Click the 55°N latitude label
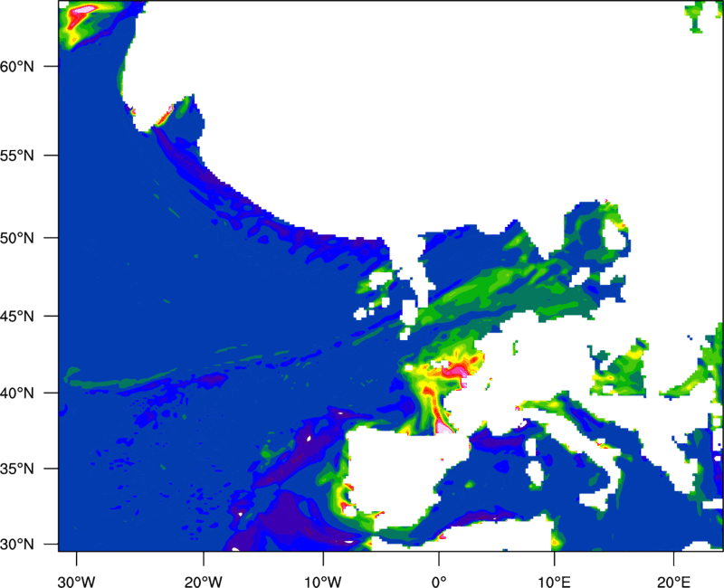This screenshot has width=724, height=588. [x=16, y=156]
